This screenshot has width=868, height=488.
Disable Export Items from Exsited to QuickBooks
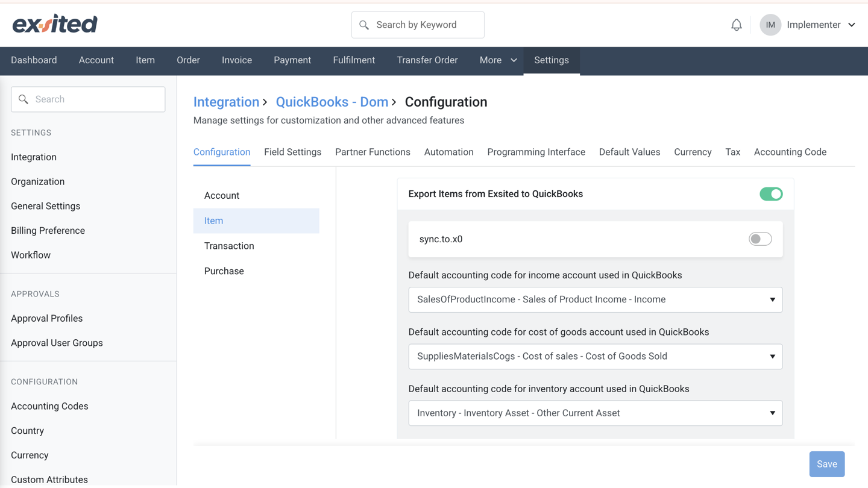click(771, 194)
